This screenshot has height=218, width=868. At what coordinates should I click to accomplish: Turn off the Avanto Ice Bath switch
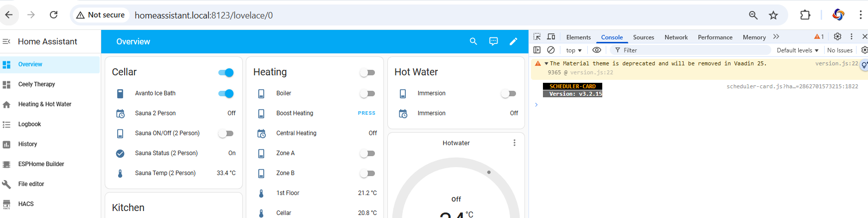tap(226, 93)
